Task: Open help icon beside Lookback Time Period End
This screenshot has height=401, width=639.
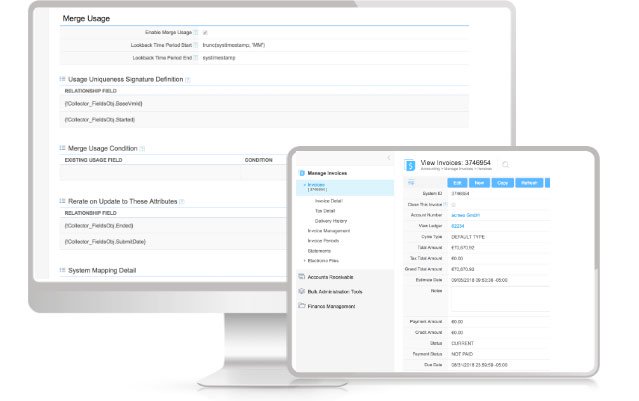Action: coord(196,58)
